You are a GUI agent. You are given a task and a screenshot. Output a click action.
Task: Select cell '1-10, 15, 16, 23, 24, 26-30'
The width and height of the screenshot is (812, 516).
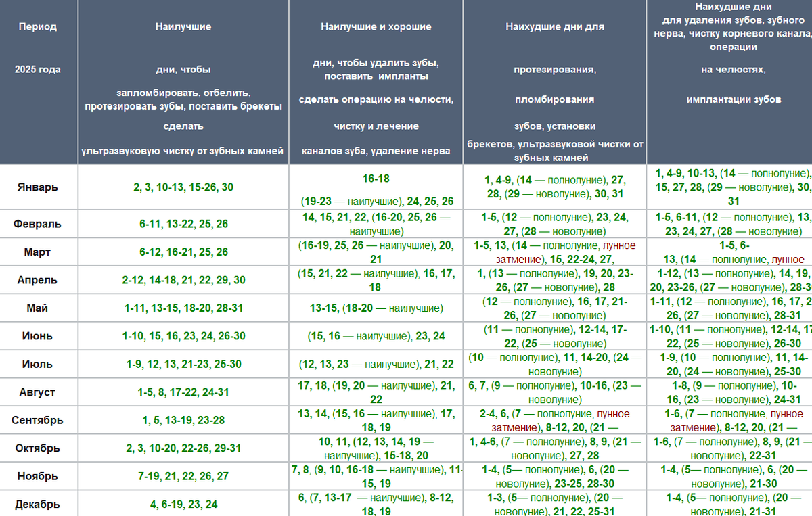tap(183, 336)
